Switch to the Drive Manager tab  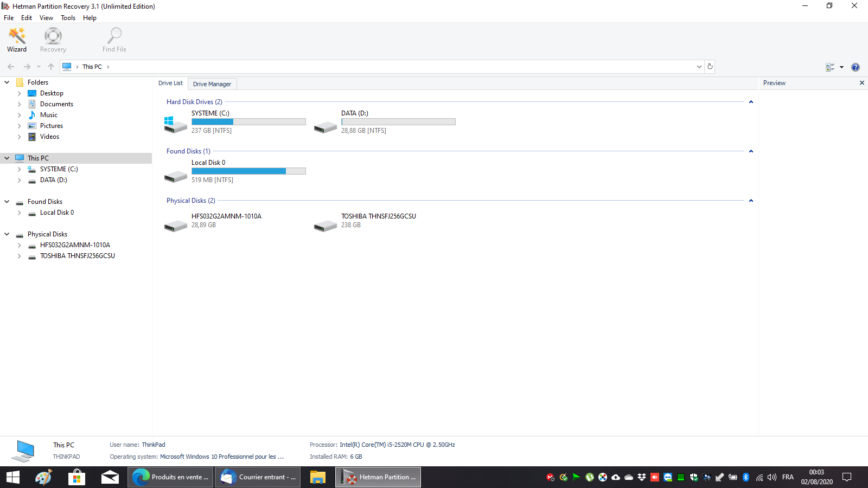[212, 84]
